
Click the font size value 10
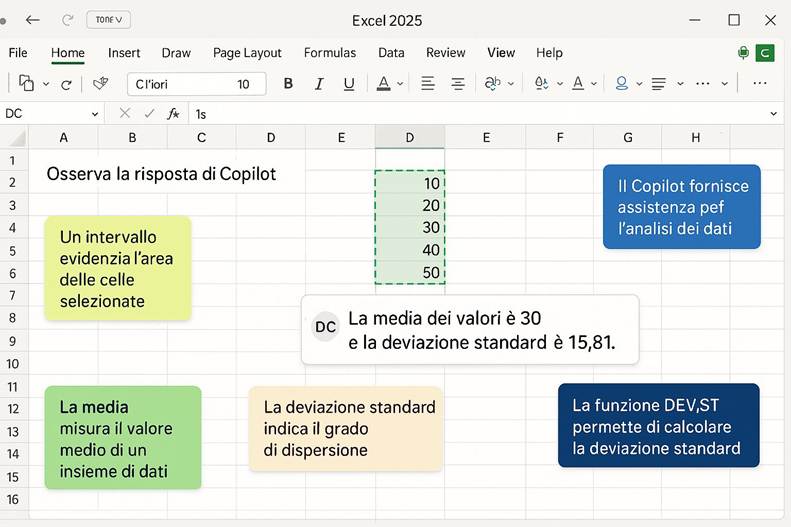[243, 84]
